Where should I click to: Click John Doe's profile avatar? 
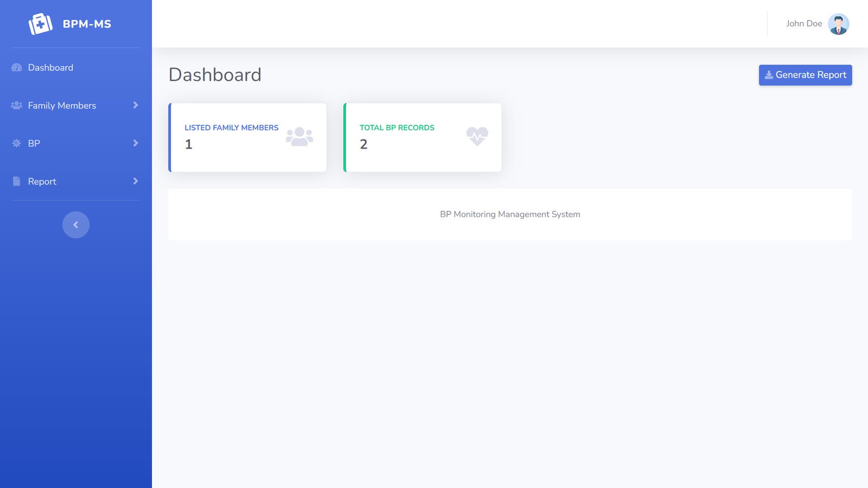coord(839,24)
